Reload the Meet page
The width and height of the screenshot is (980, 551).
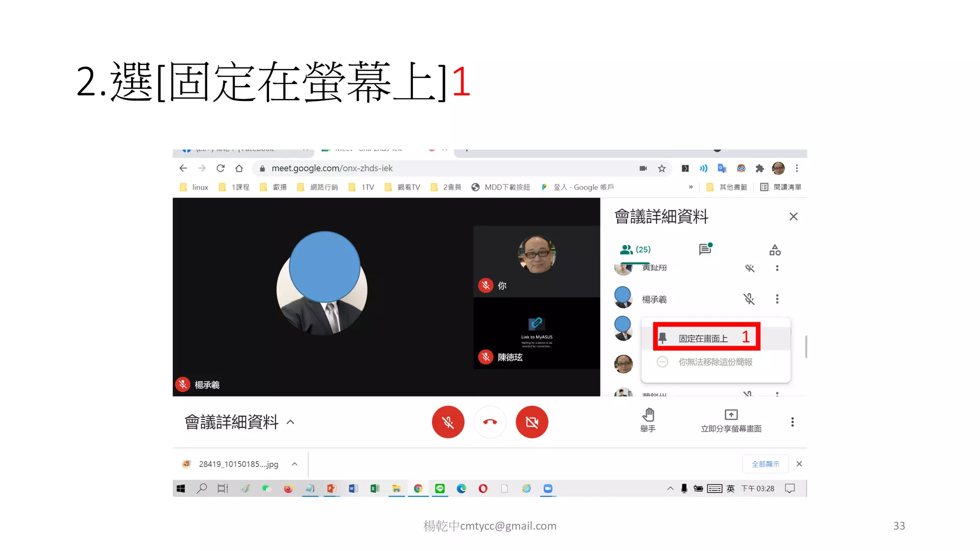tap(221, 168)
